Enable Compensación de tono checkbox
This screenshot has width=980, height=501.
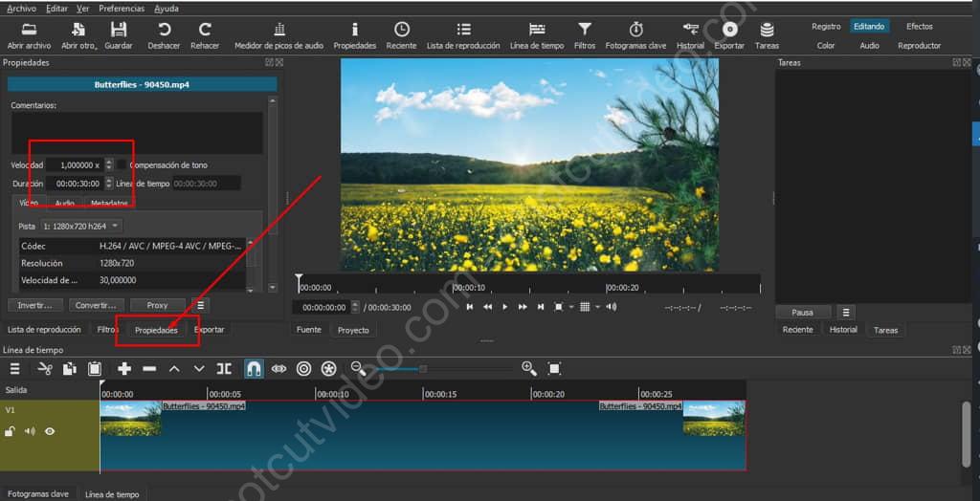point(122,164)
